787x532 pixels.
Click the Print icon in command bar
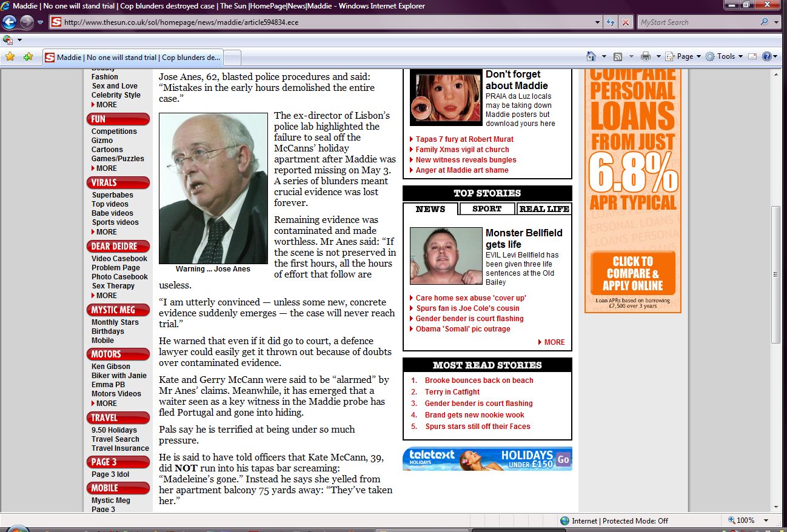[645, 56]
